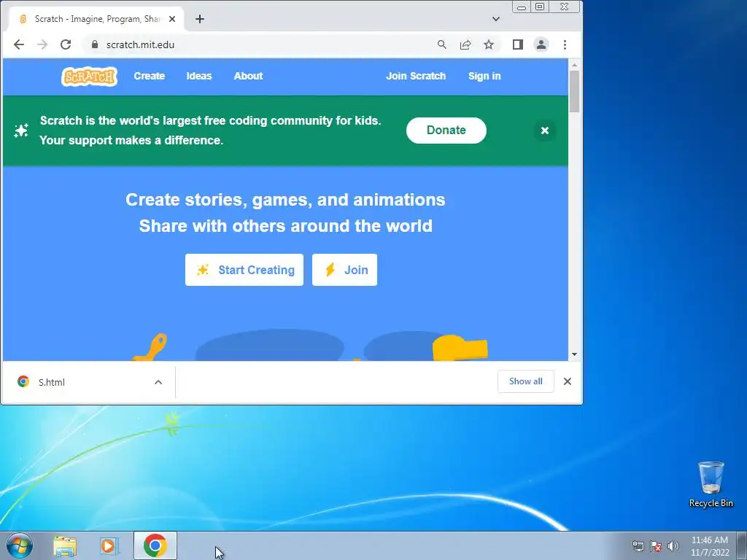This screenshot has height=560, width=747.
Task: Close the downloads bar
Action: point(568,381)
